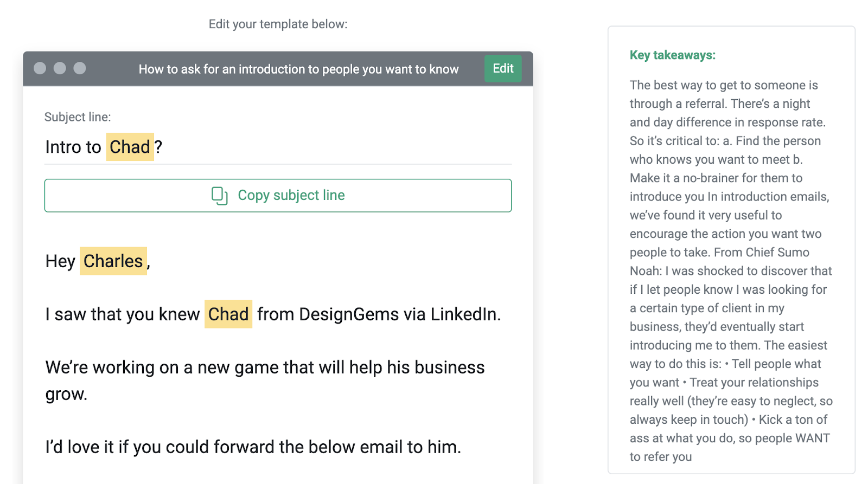Screen dimensions: 868x484
Task: Click 'Intro to' in the subject line
Action: tap(73, 147)
